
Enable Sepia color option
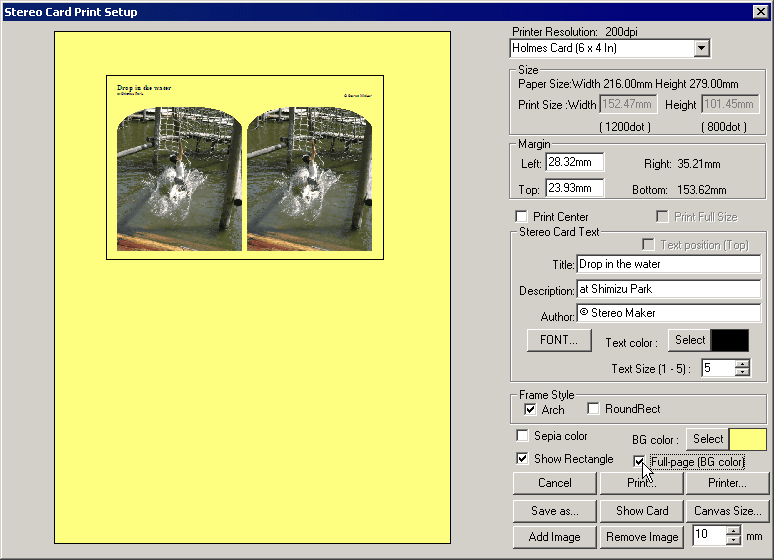click(x=521, y=436)
